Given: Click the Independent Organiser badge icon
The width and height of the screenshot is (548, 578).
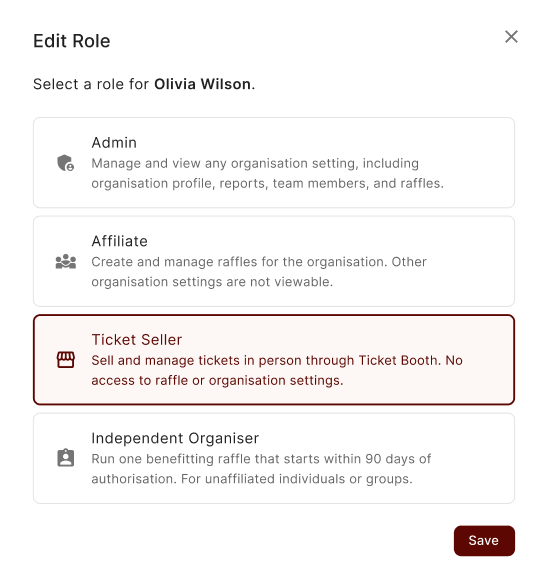Looking at the screenshot, I should click(66, 458).
